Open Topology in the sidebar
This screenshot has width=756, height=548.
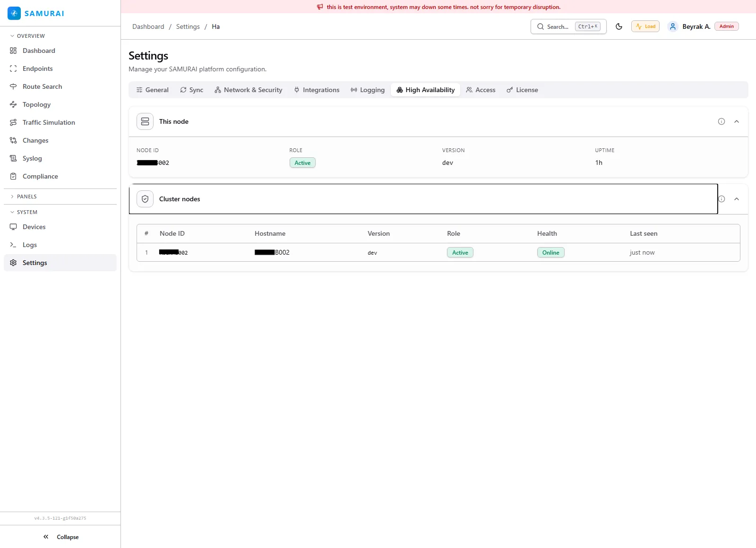(60, 104)
